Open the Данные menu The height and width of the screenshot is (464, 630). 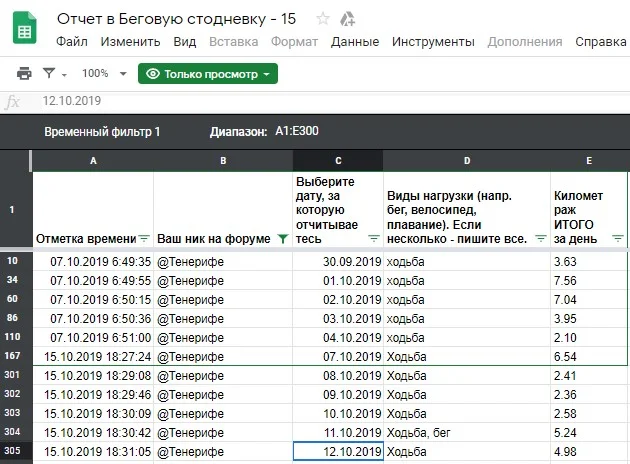click(355, 42)
